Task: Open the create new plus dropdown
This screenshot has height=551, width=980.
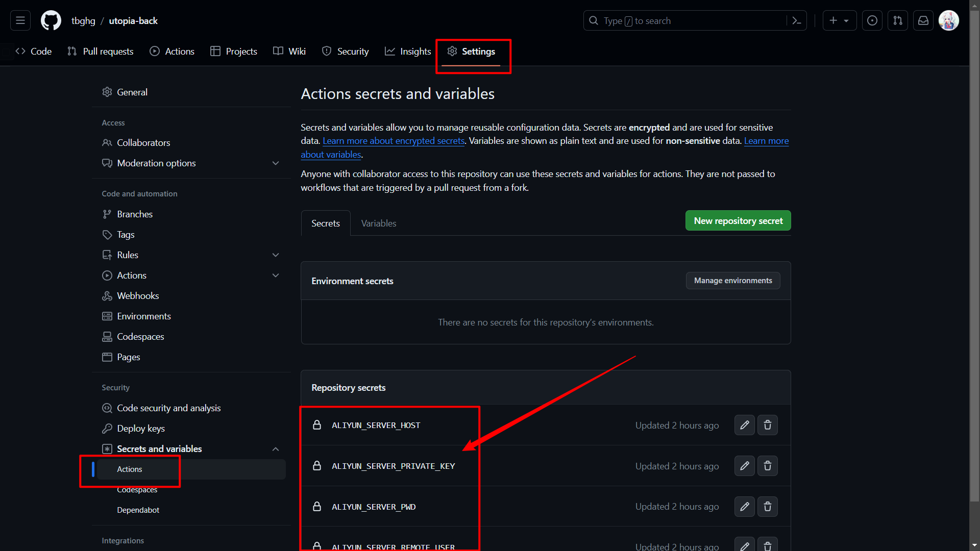Action: [839, 21]
